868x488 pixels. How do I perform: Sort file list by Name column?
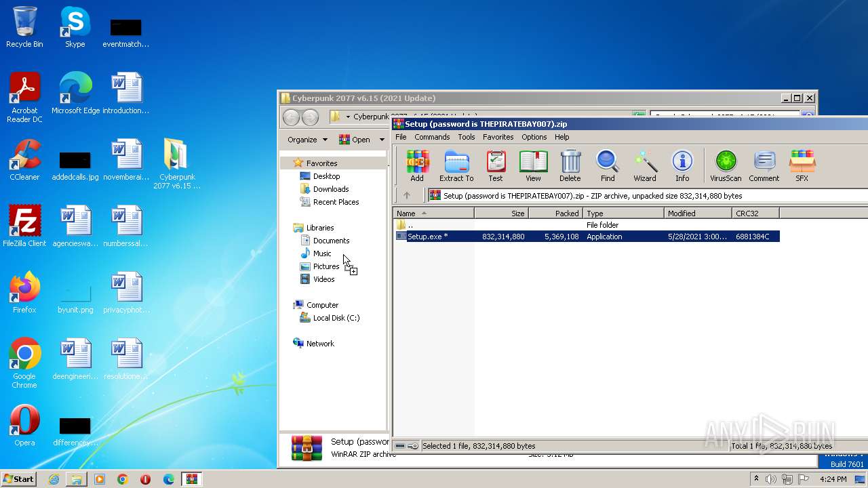point(434,213)
